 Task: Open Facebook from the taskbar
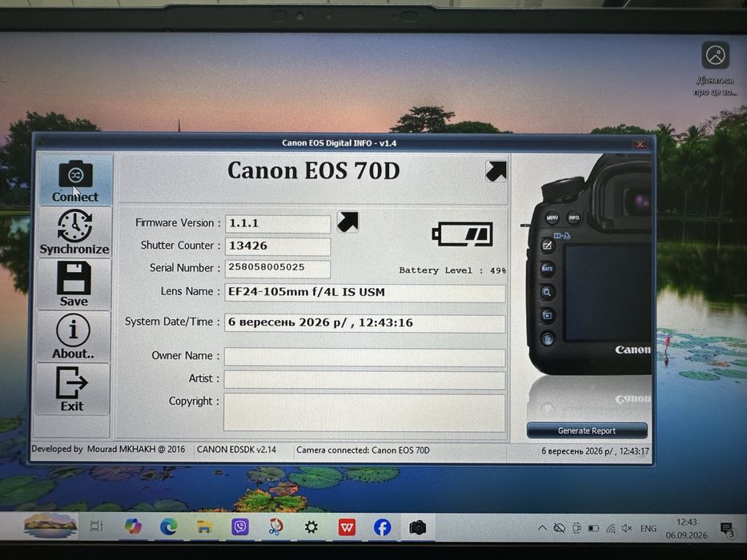coord(383,528)
